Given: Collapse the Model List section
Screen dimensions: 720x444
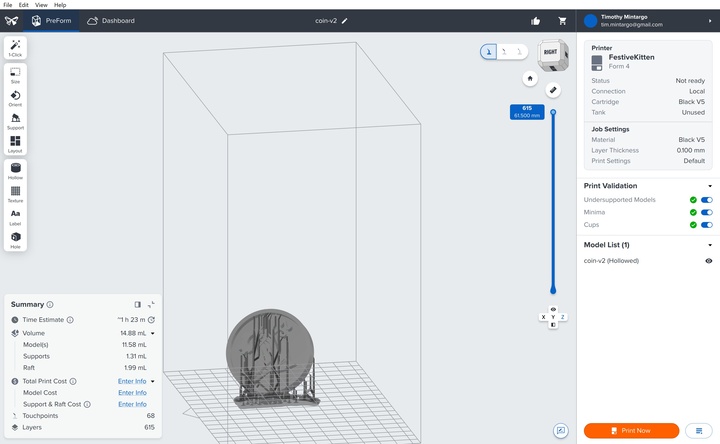Looking at the screenshot, I should [710, 245].
